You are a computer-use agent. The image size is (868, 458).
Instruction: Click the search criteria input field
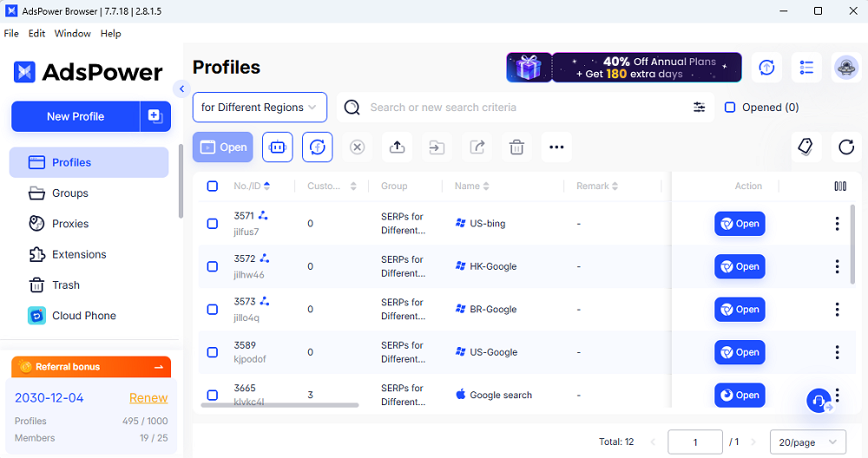(x=525, y=108)
